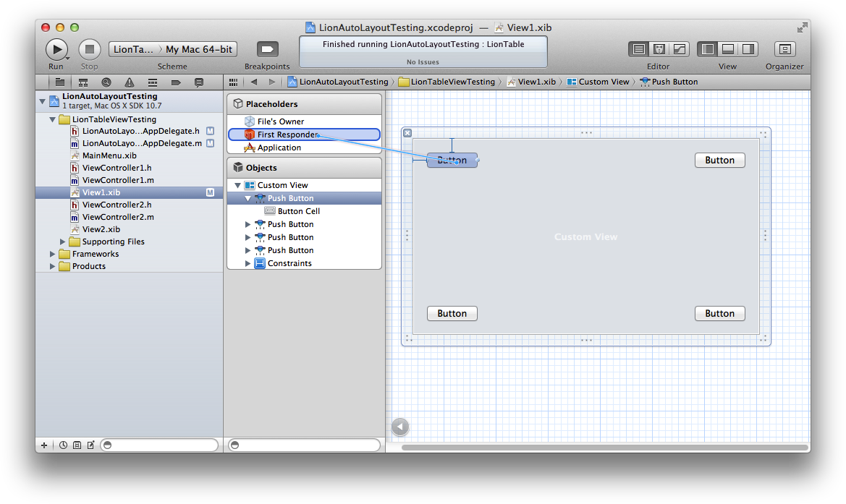The height and width of the screenshot is (504, 846).
Task: Expand the Supporting Files group
Action: click(x=62, y=242)
